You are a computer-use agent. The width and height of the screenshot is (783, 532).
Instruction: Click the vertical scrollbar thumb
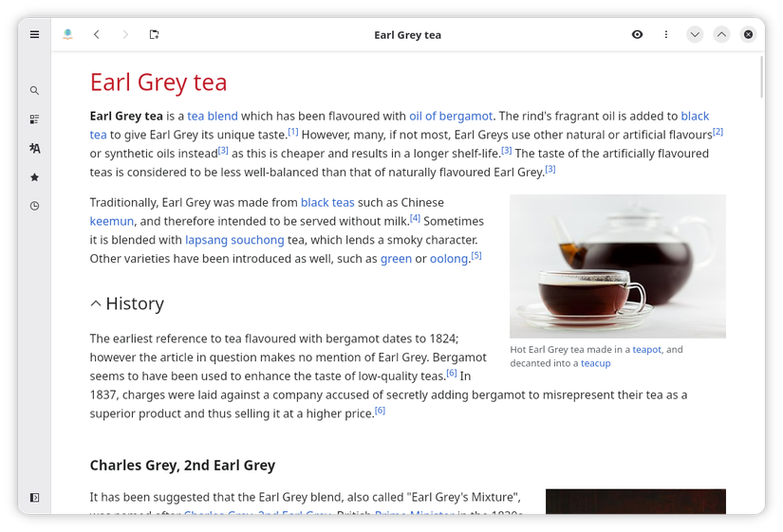pos(761,78)
